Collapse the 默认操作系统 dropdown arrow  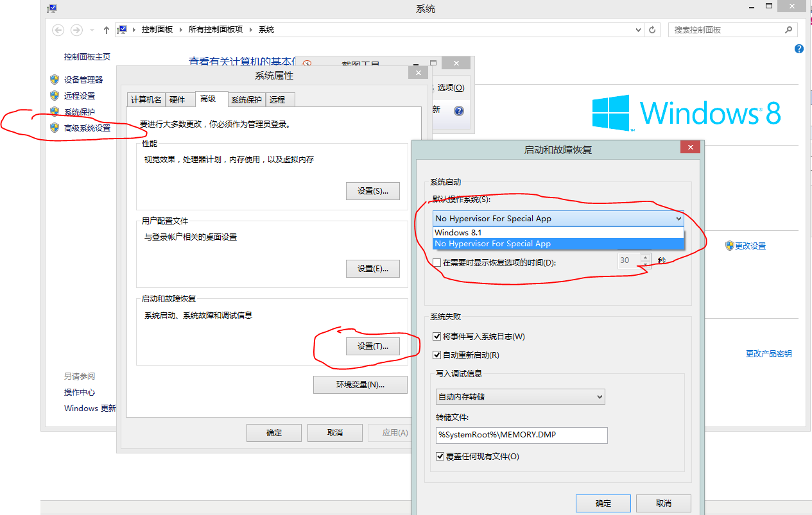[678, 218]
